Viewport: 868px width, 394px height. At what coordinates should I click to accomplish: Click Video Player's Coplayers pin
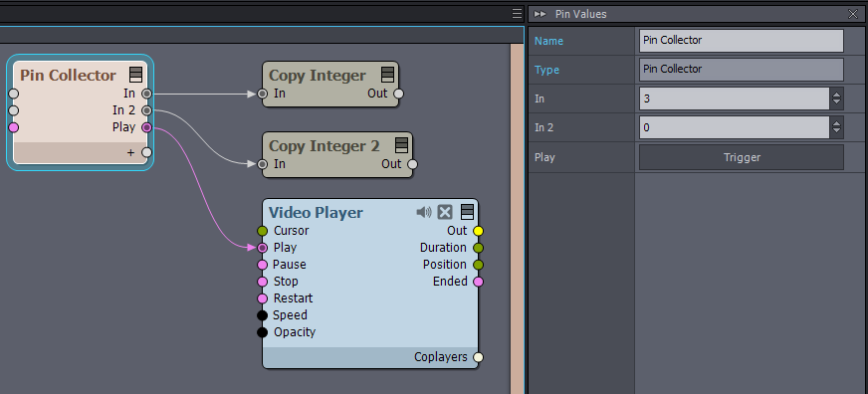tap(478, 357)
